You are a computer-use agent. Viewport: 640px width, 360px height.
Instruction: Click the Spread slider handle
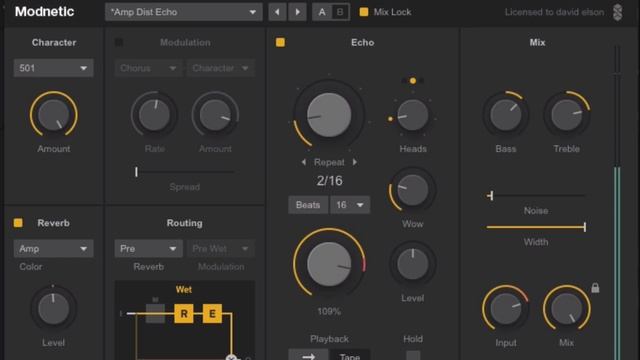point(136,172)
